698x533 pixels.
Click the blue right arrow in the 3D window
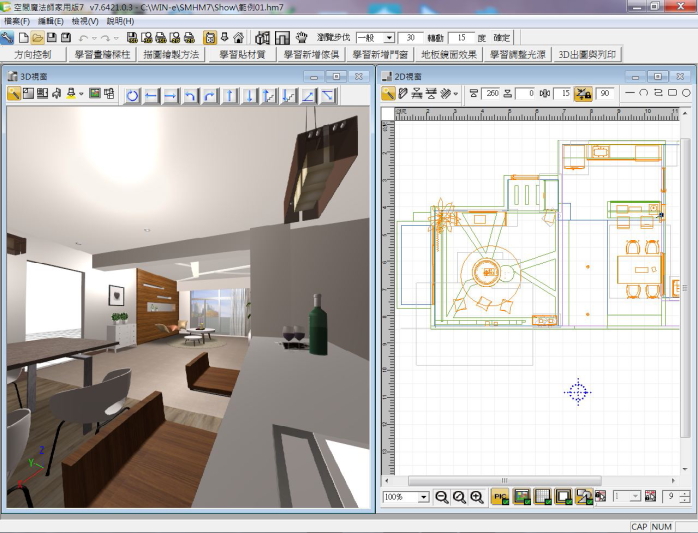coord(171,95)
